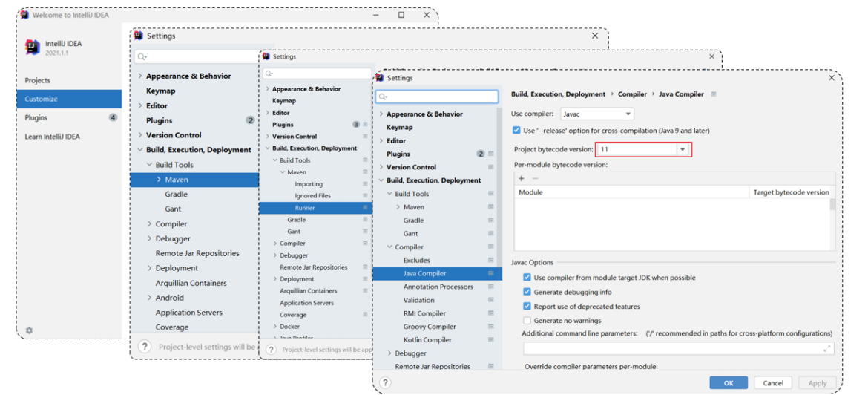868x395 pixels.
Task: Click the project-level icon beside RMI Compiler
Action: click(491, 313)
